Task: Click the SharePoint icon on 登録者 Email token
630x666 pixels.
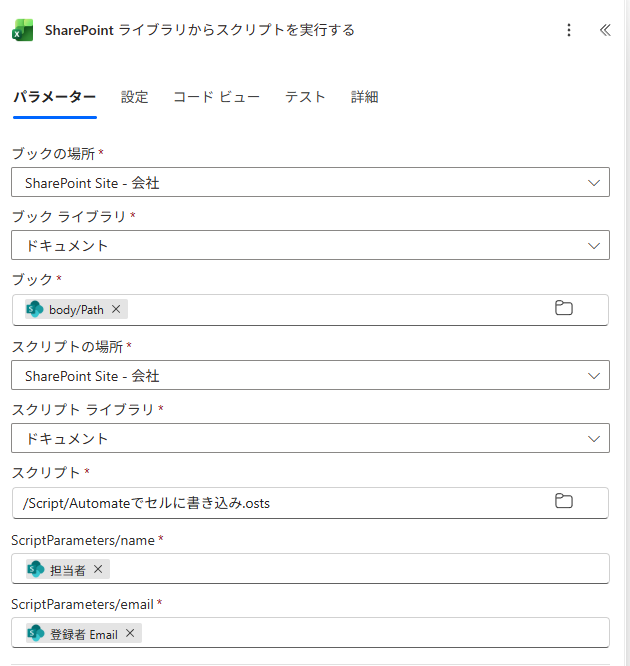Action: click(36, 634)
